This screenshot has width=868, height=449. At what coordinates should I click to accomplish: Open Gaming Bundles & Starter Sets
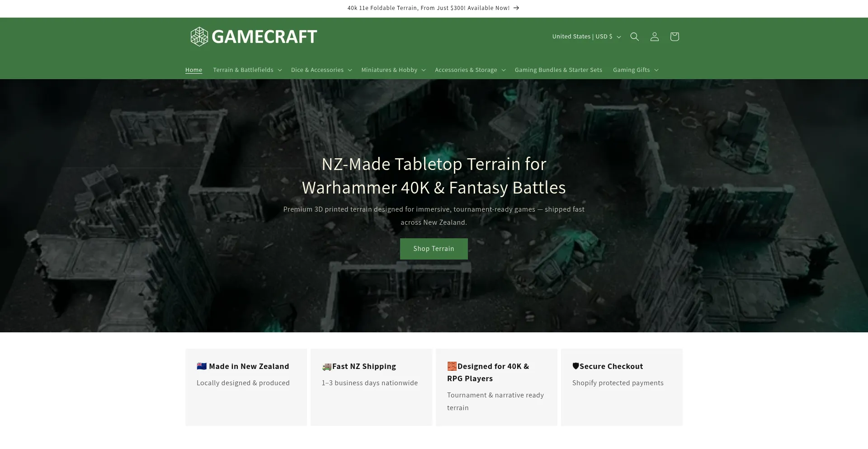click(x=558, y=70)
